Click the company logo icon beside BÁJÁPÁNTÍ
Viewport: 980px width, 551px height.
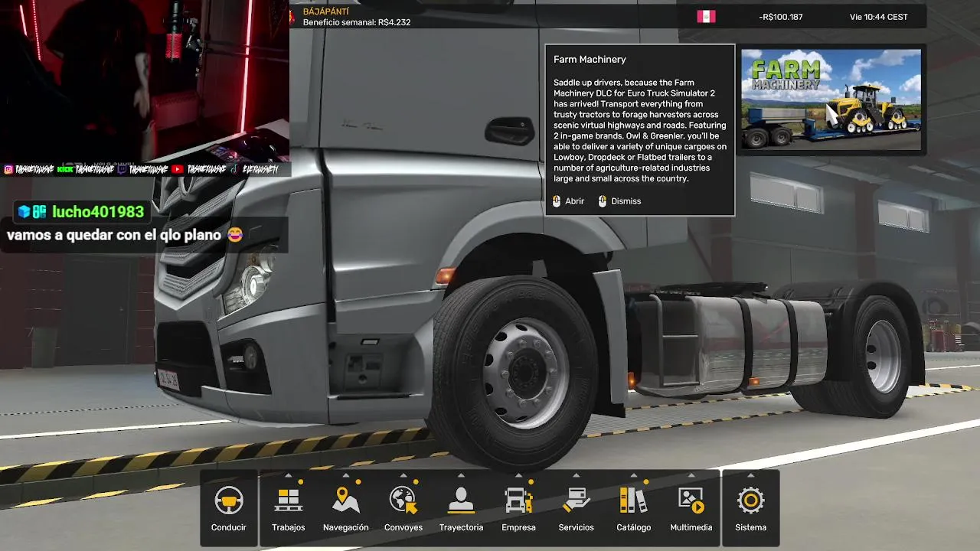[293, 18]
